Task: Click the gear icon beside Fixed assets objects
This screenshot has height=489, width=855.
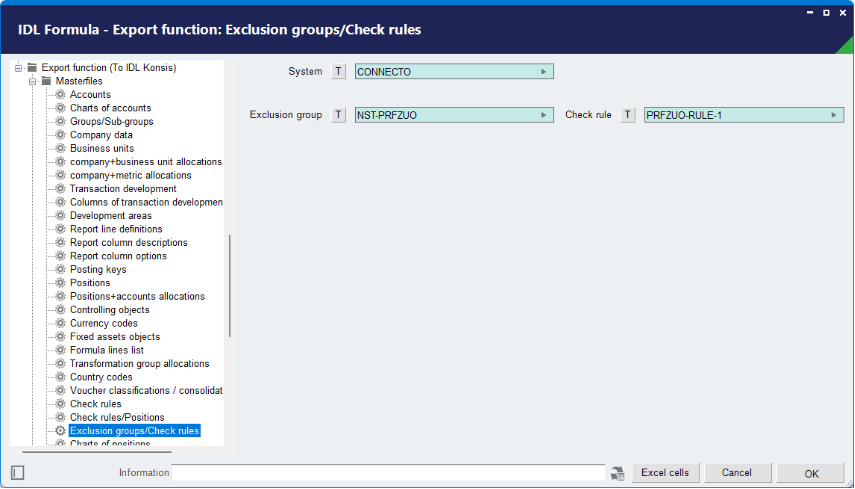Action: (61, 336)
